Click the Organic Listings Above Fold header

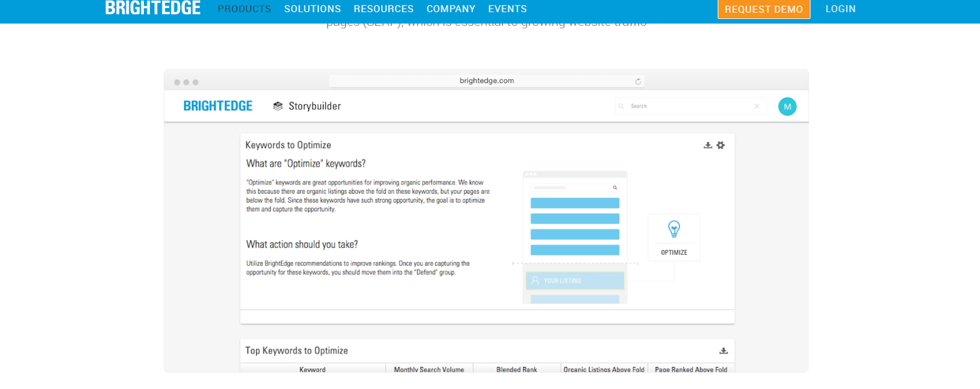click(x=604, y=369)
